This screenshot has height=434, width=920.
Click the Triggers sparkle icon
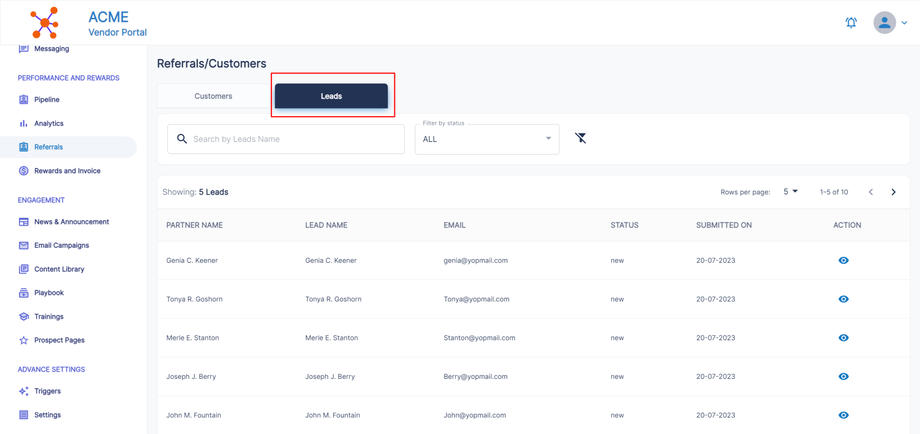tap(23, 391)
